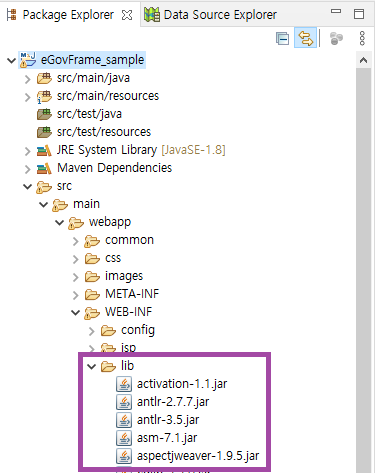
Task: Open the View Menu three-dots icon
Action: 362,39
